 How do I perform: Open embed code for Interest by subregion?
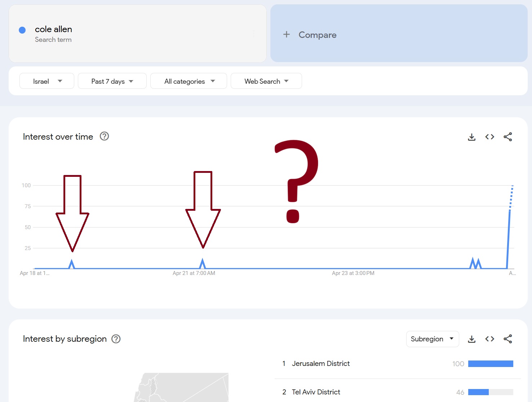point(489,339)
